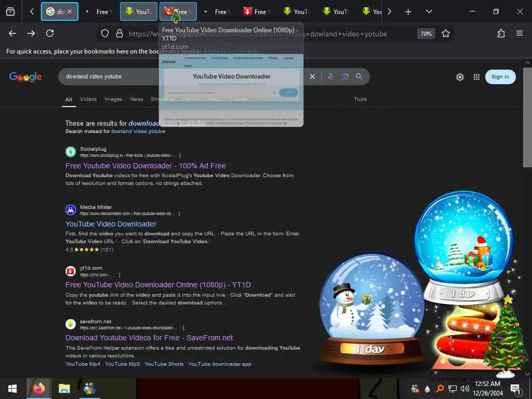
Task: Click the savefrom.net site favicon
Action: click(x=71, y=324)
